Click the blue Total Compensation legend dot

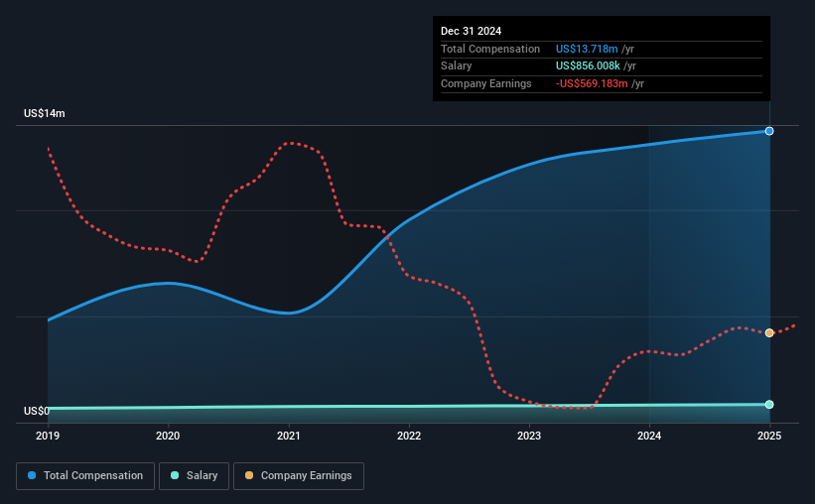(32, 475)
